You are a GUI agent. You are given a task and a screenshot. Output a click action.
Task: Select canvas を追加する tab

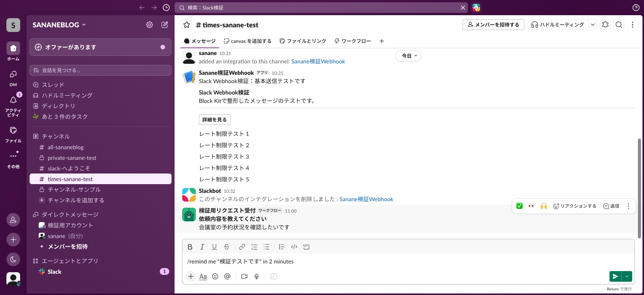(247, 41)
